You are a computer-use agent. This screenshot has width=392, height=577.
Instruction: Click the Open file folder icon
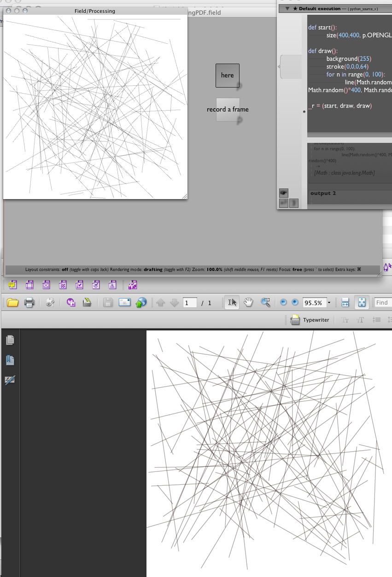click(x=12, y=303)
